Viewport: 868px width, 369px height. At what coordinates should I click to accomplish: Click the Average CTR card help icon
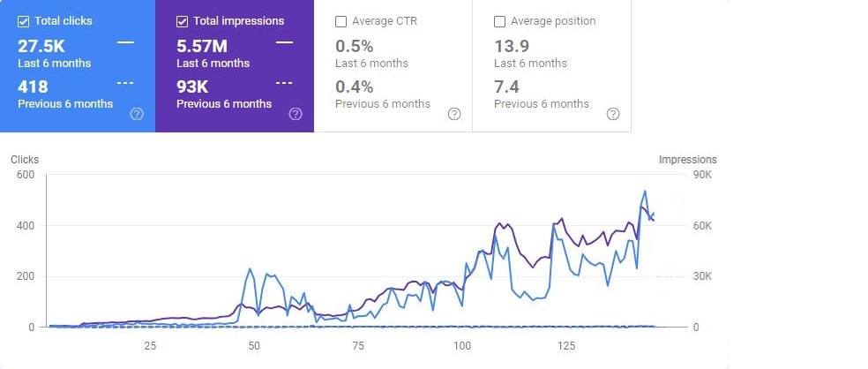pos(454,114)
